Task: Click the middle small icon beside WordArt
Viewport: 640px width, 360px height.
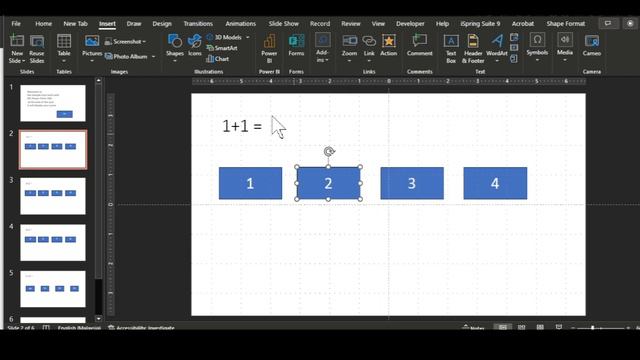Action: click(514, 48)
